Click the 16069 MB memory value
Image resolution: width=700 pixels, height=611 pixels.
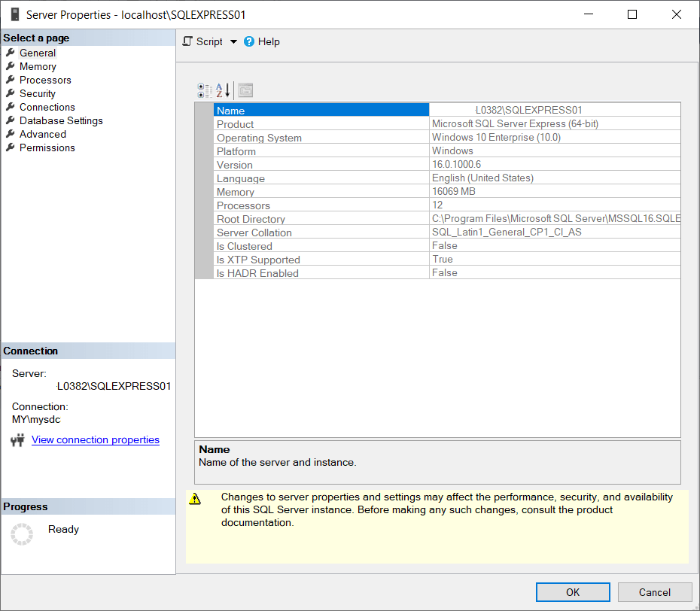(x=454, y=191)
